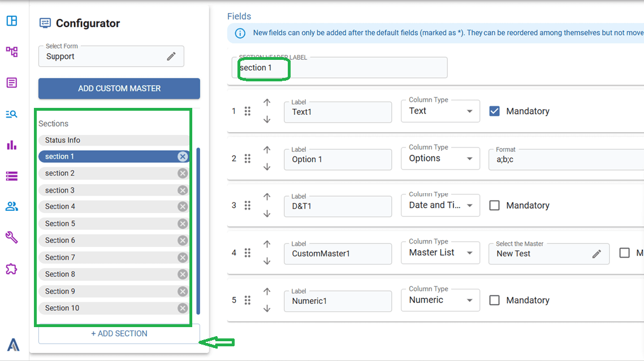Open the document list icon in sidebar
The height and width of the screenshot is (361, 644).
click(12, 83)
